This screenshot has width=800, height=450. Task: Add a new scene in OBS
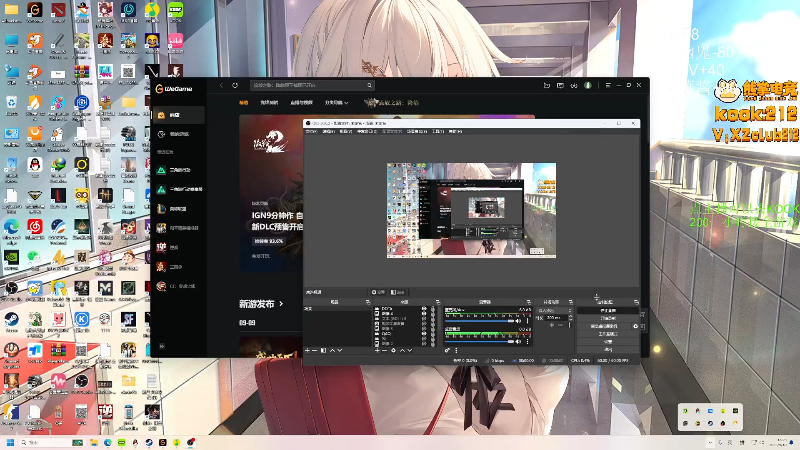point(307,351)
